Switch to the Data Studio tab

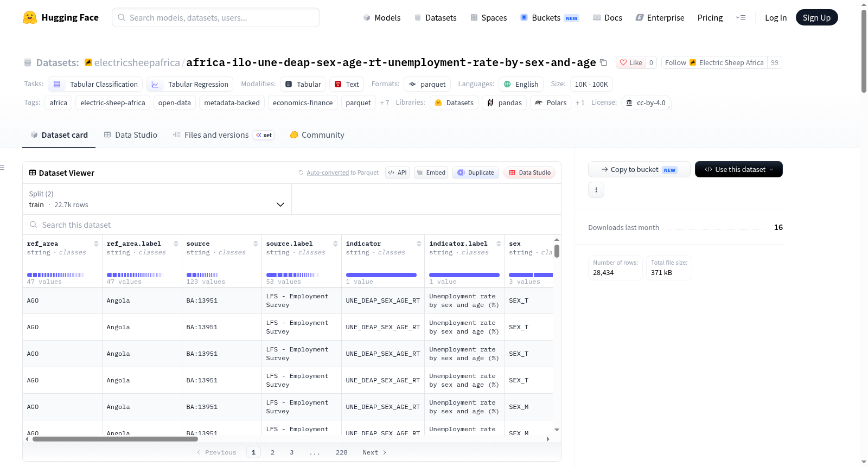pyautogui.click(x=130, y=135)
